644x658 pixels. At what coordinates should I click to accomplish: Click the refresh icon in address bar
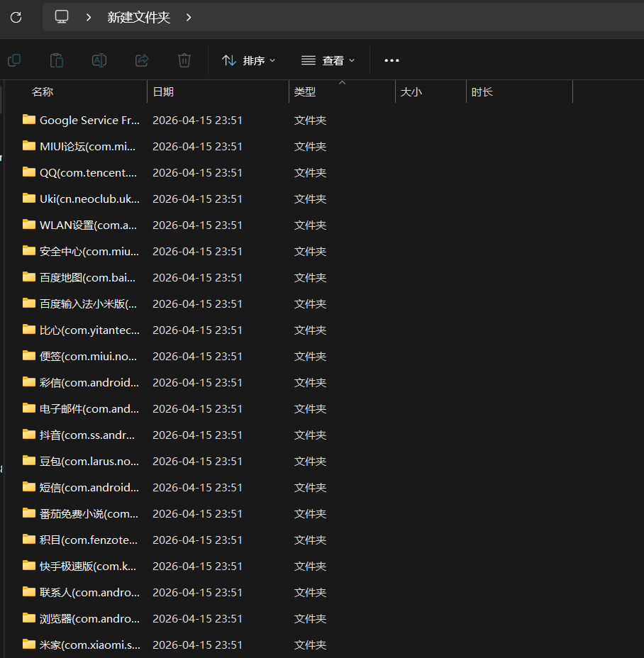(x=16, y=17)
